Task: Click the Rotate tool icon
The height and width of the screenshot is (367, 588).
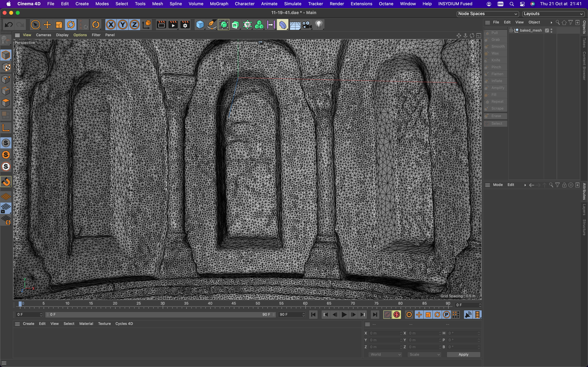Action: coord(71,25)
